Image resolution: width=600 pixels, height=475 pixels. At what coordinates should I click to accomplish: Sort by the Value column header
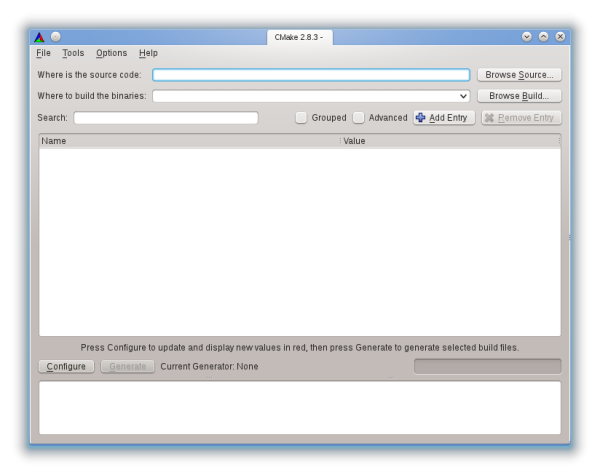[450, 141]
